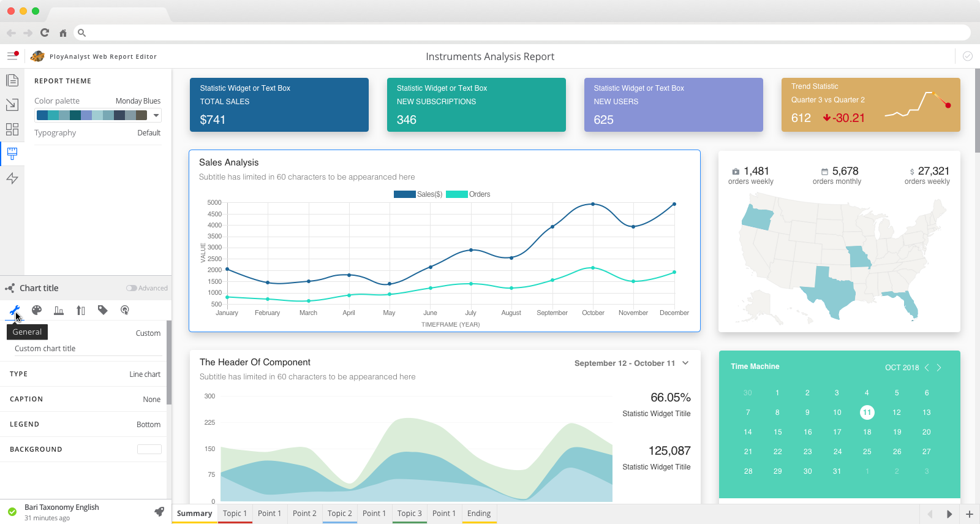
Task: Open the color palette tab icon
Action: [37, 310]
